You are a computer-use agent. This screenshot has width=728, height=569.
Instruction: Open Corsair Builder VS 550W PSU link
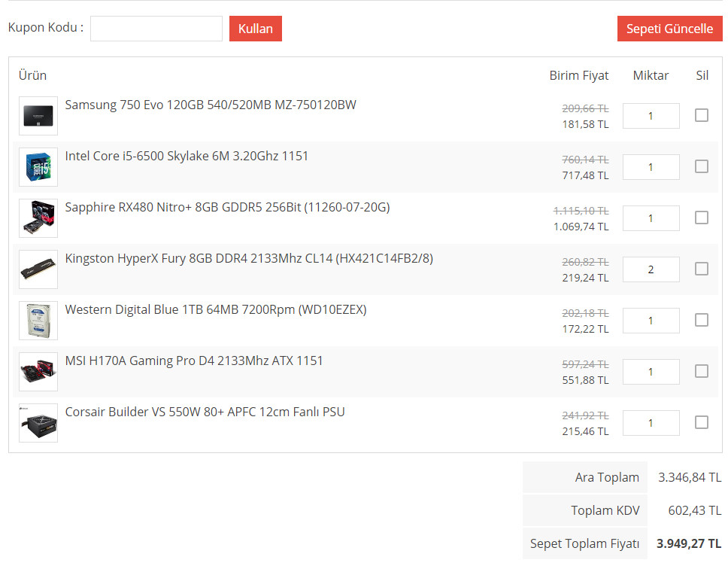pos(205,412)
